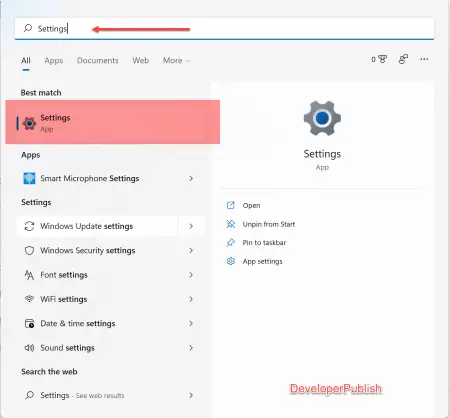Select Unpin from Start option

[x=269, y=224]
